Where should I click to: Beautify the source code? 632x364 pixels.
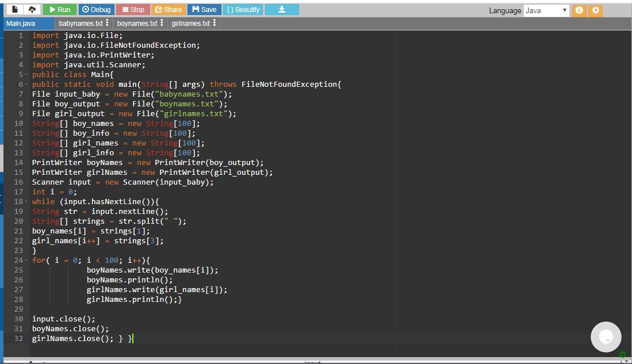tap(243, 9)
